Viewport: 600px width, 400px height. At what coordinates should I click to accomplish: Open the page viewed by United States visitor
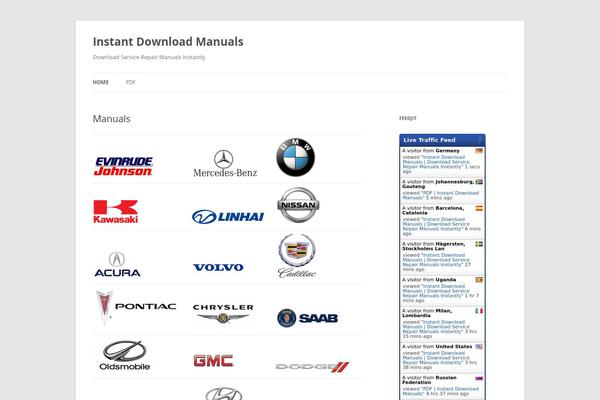click(437, 358)
